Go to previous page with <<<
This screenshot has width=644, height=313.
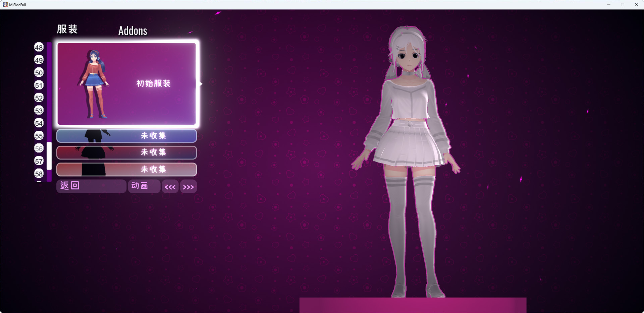(x=170, y=187)
